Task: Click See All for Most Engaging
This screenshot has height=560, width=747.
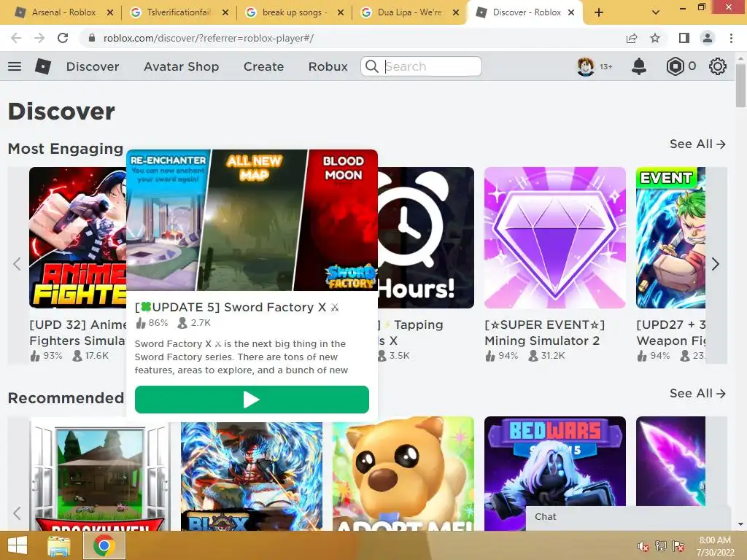Action: tap(697, 144)
